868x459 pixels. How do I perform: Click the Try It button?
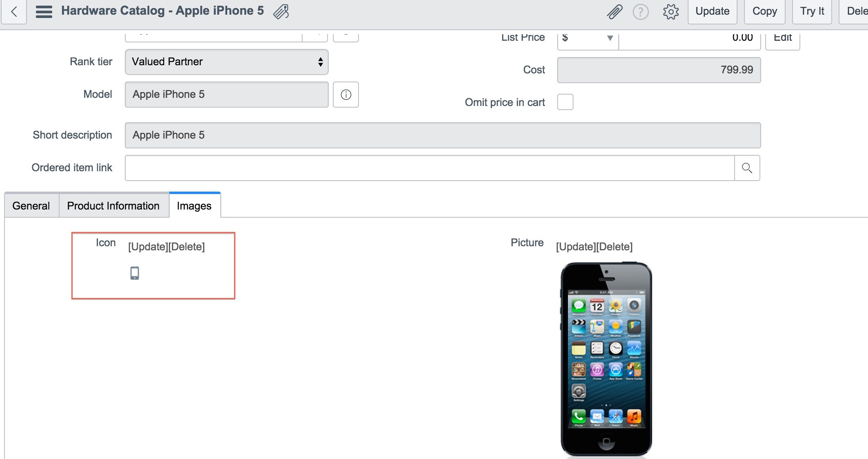(x=812, y=11)
